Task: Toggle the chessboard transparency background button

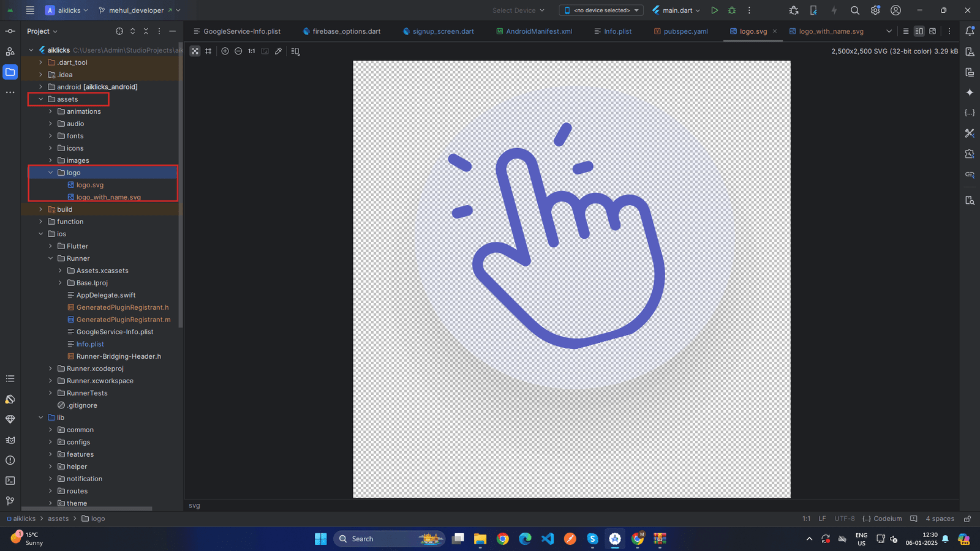Action: (195, 51)
